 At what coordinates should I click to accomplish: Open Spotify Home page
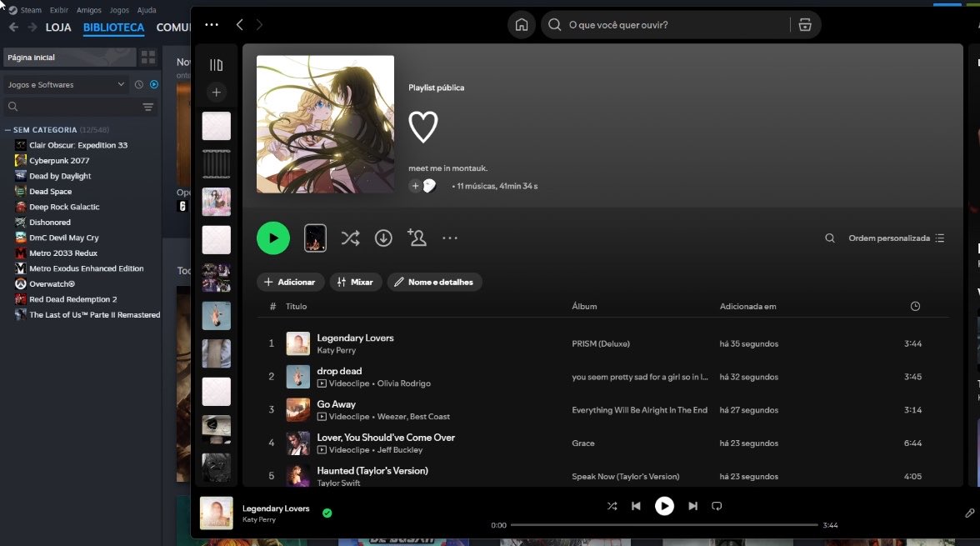point(522,25)
